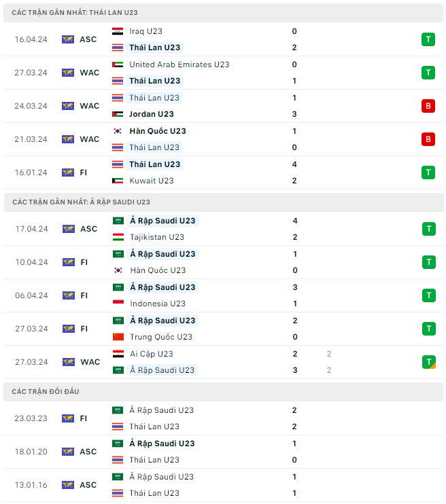Click the 'Các trận đối đầu' section header
The image size is (446, 504).
coord(45,392)
